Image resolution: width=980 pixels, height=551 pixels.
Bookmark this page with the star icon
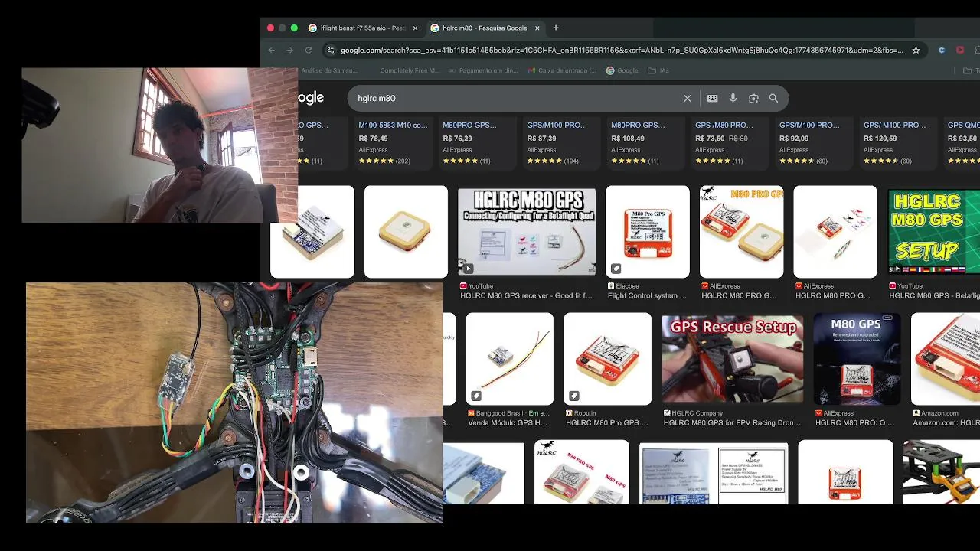tap(916, 51)
